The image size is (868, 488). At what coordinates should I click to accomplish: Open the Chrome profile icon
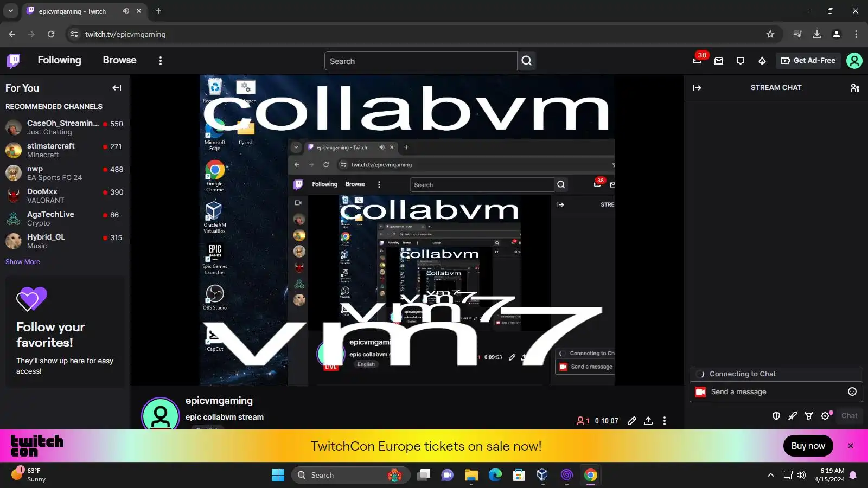point(837,34)
